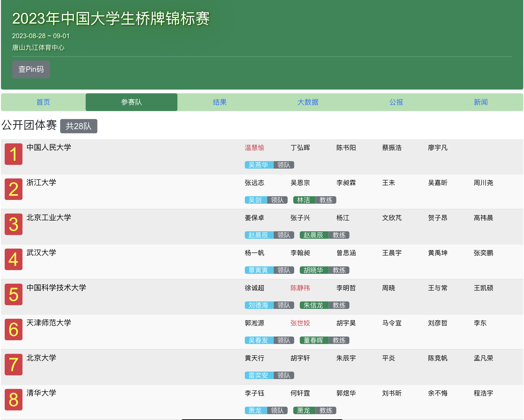Click player name 徐诚超
The width and height of the screenshot is (524, 420).
pos(254,288)
